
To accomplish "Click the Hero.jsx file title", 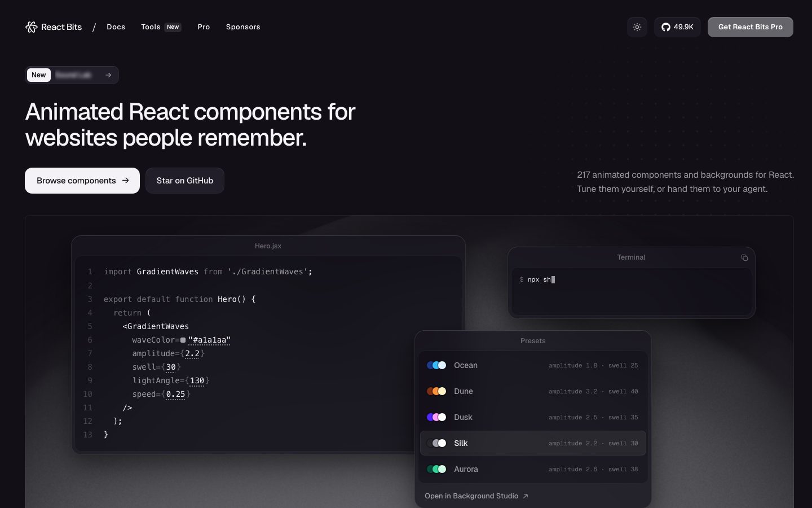I will pyautogui.click(x=268, y=246).
